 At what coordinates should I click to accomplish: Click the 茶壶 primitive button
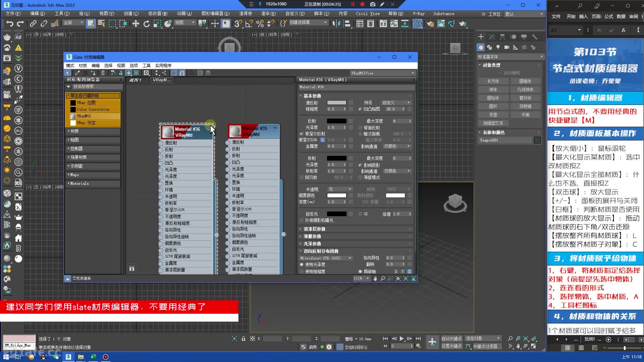pyautogui.click(x=493, y=115)
